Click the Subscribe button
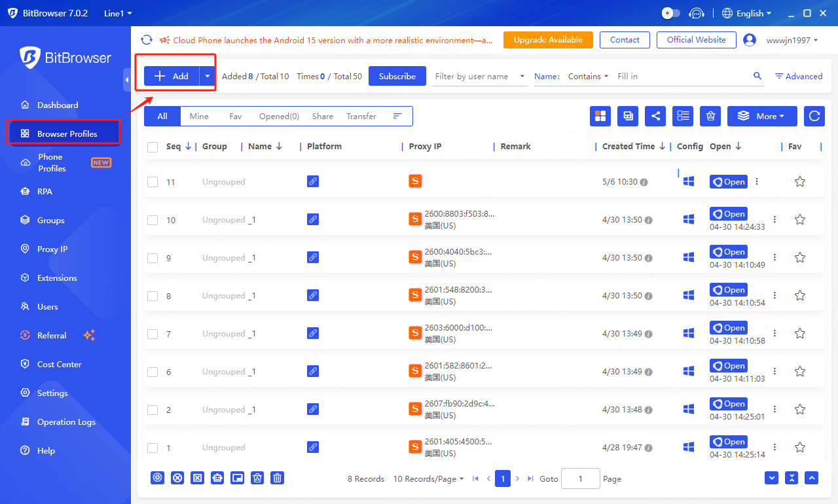Screen dimensions: 838x504 click(397, 76)
